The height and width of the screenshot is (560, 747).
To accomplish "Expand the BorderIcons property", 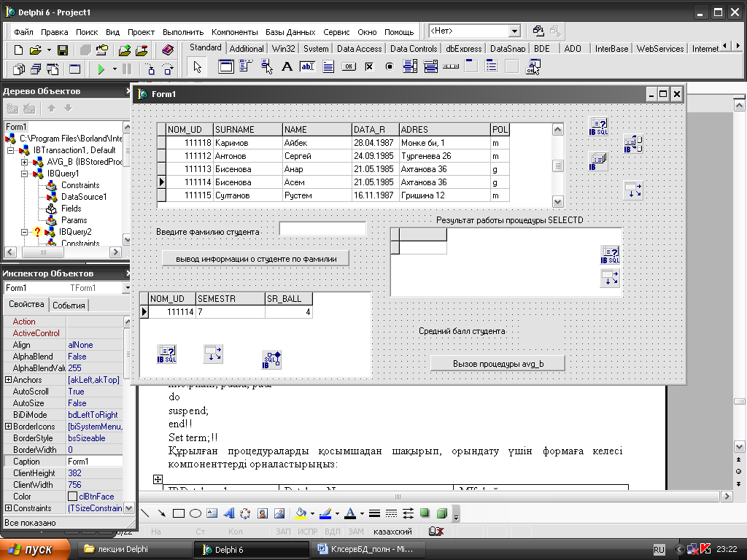I will click(x=8, y=426).
